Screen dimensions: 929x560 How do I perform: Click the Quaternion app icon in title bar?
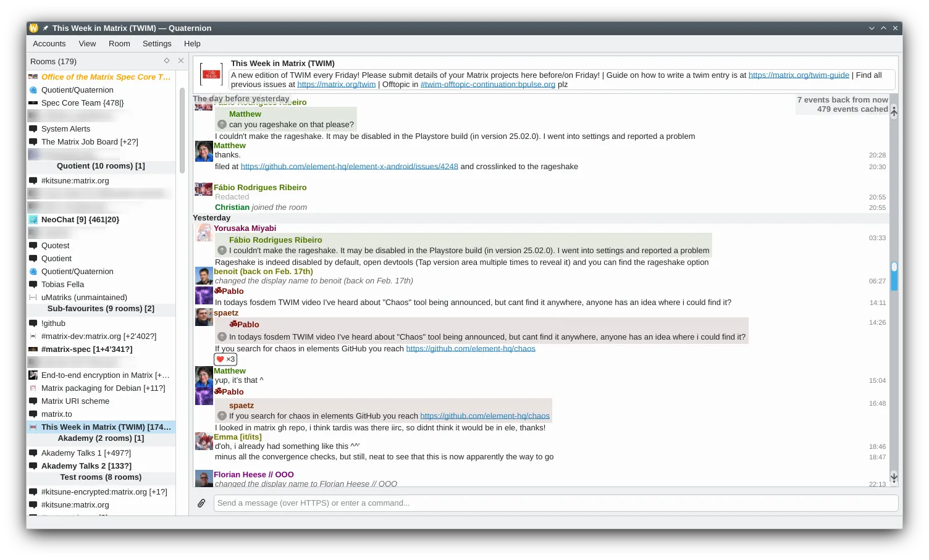click(x=34, y=28)
